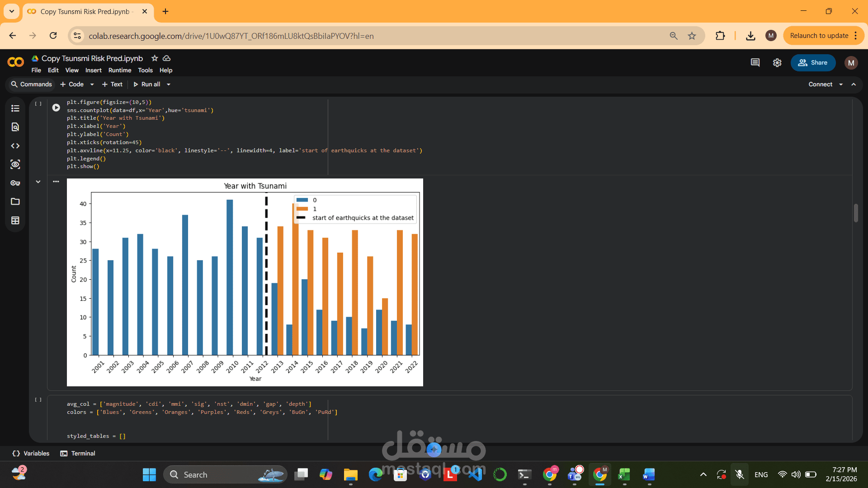Viewport: 868px width, 488px height.
Task: Open the secrets key icon
Action: (15, 183)
